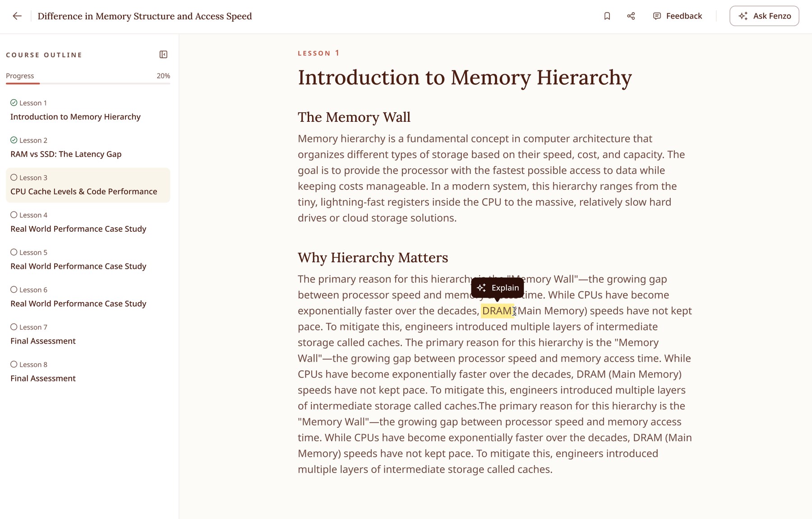Open Lesson 4 Real World Performance Case Study
Viewport: 812px width, 519px height.
point(88,223)
